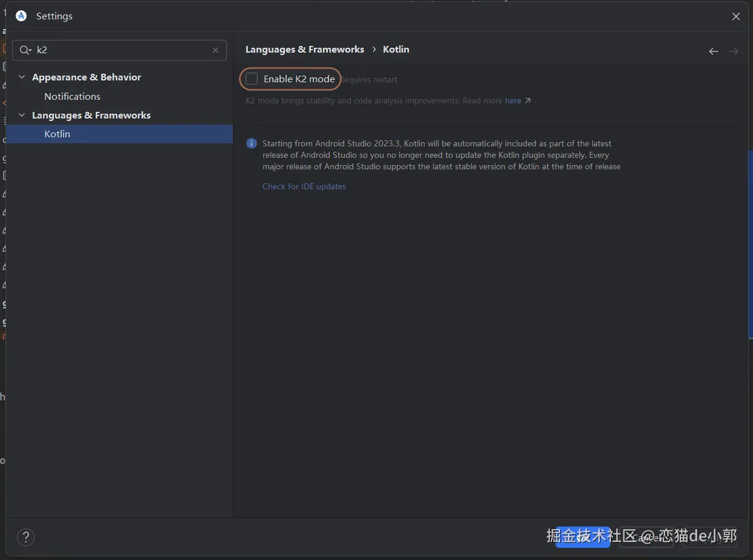Enable the K2 mode checkbox

click(252, 79)
